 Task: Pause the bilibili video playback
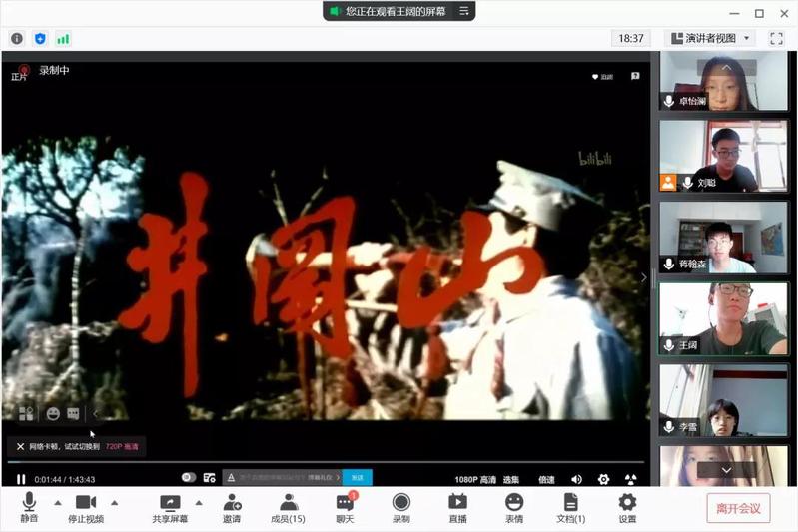[x=21, y=479]
